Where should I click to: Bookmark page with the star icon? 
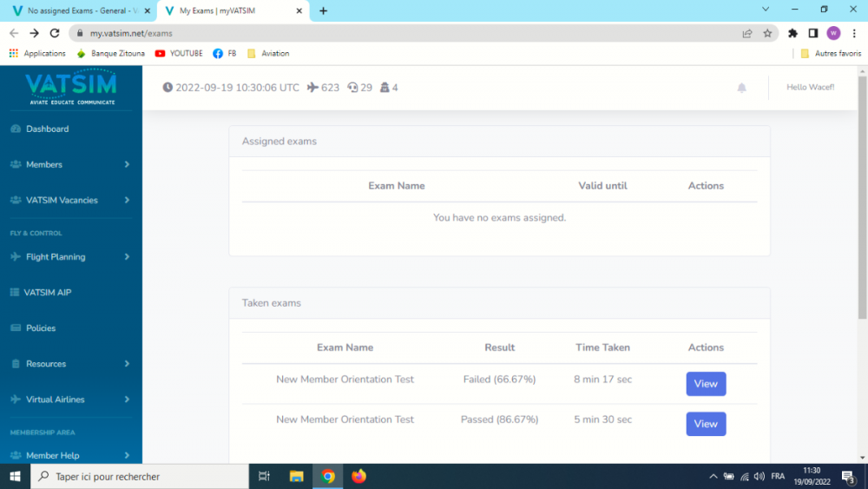pyautogui.click(x=767, y=33)
